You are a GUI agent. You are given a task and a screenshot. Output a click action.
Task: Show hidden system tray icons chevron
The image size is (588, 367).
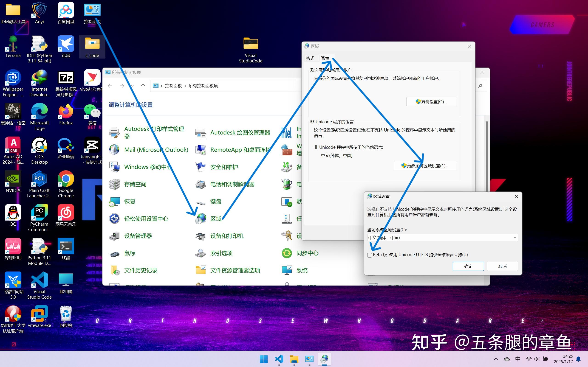[x=496, y=359]
